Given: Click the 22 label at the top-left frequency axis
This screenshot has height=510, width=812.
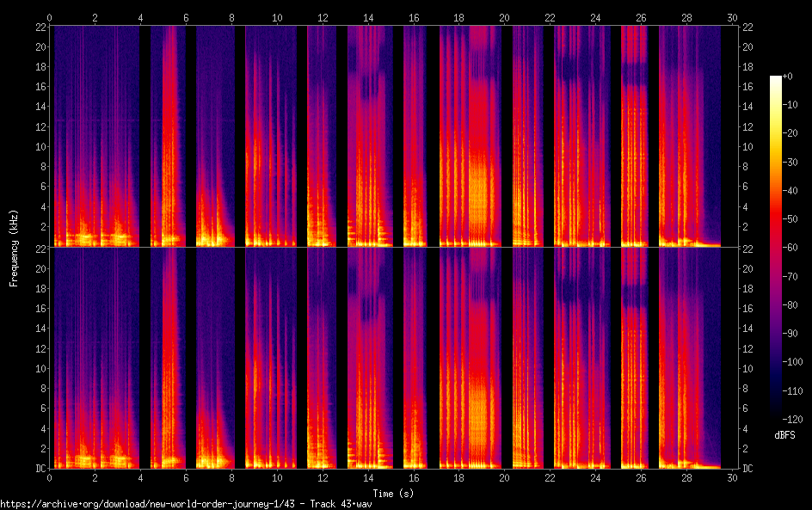Looking at the screenshot, I should point(38,27).
